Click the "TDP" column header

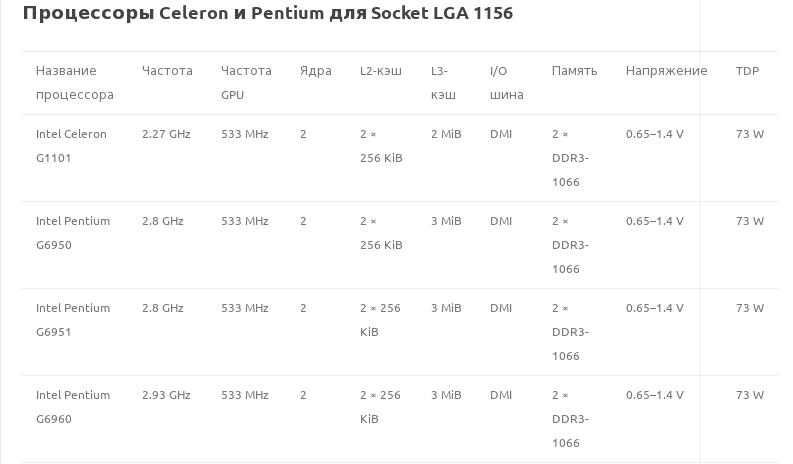[747, 71]
